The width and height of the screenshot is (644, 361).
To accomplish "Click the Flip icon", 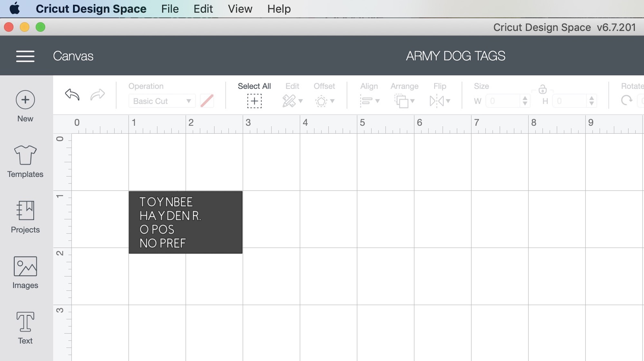I will tap(437, 101).
